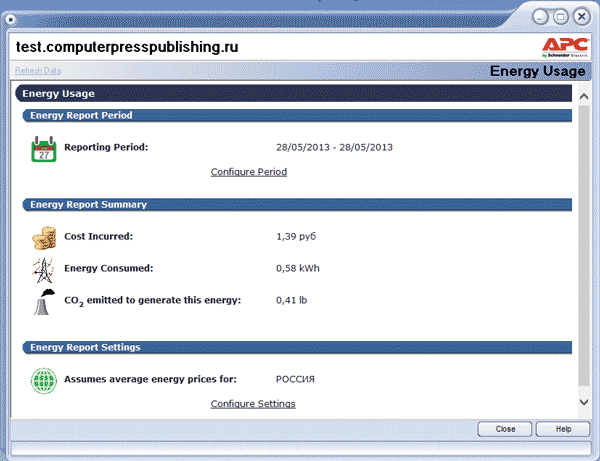This screenshot has height=461, width=600.
Task: Select the Energy Report Summary section header
Action: [x=298, y=205]
